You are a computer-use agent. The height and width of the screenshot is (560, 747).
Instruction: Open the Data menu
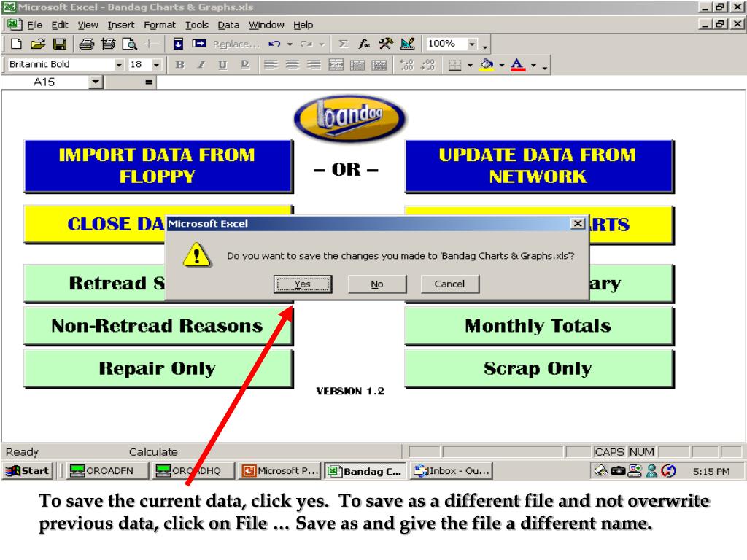click(x=228, y=25)
